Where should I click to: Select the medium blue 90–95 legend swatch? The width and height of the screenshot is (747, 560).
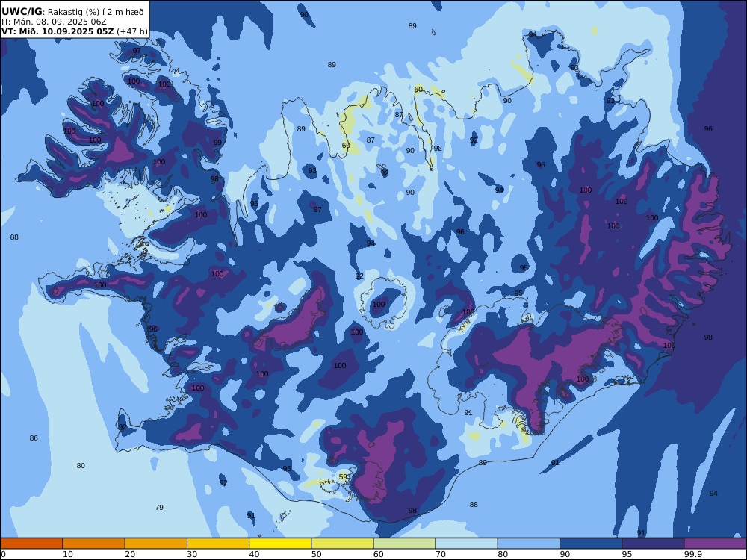(591, 544)
